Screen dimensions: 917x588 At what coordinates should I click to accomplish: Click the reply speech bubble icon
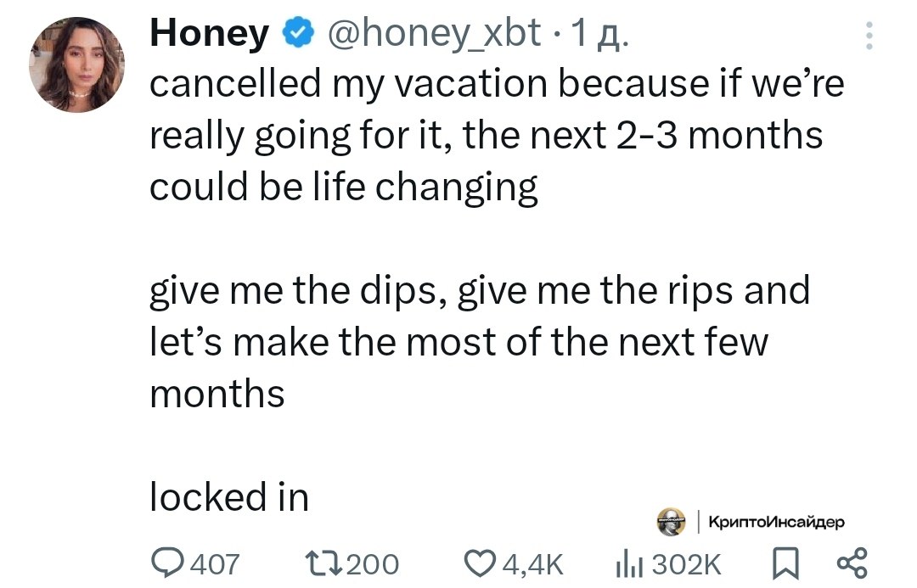tap(168, 563)
